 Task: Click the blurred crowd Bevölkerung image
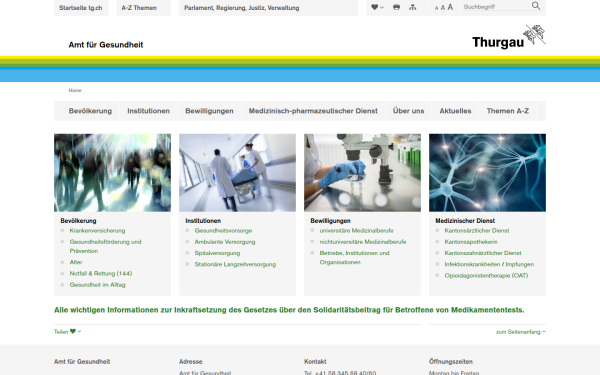pos(112,173)
